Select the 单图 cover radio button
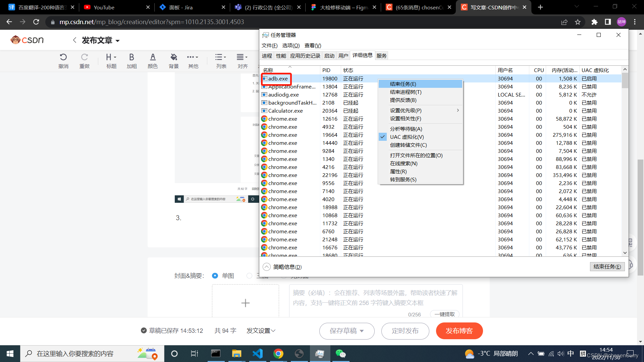Viewport: 644px width, 362px height. coord(215,276)
